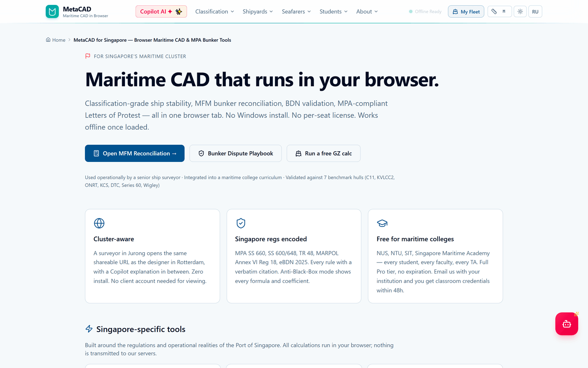
Task: Toggle measurement units with the ruler M button
Action: coord(499,11)
